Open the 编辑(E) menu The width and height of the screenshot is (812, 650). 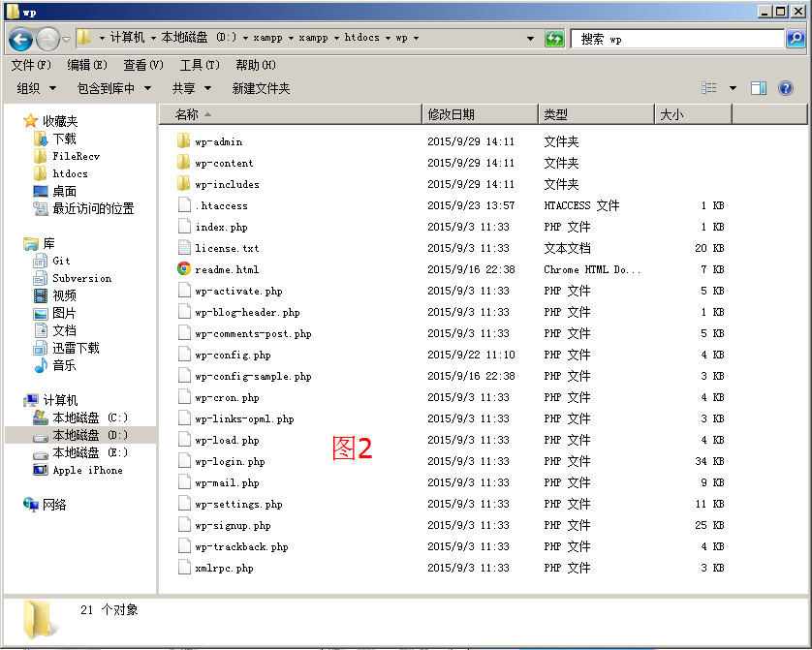(x=87, y=65)
